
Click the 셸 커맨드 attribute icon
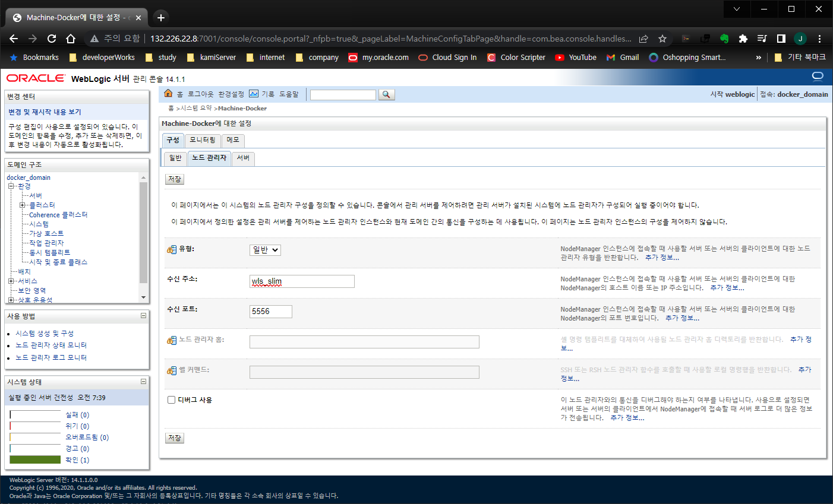[172, 370]
